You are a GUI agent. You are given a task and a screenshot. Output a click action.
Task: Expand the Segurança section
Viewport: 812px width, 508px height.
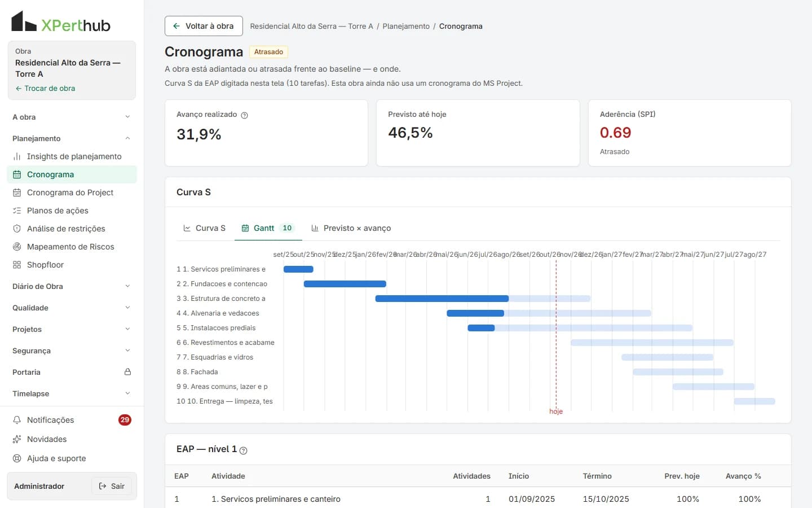click(x=72, y=351)
